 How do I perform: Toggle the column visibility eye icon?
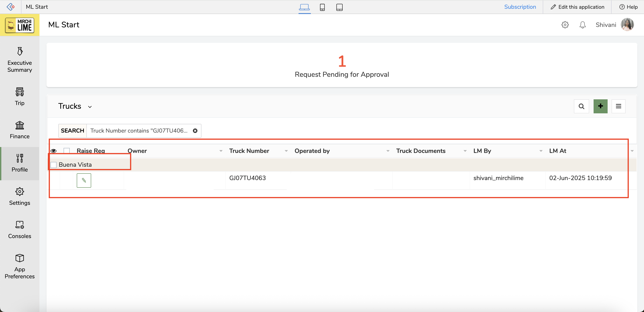point(53,151)
